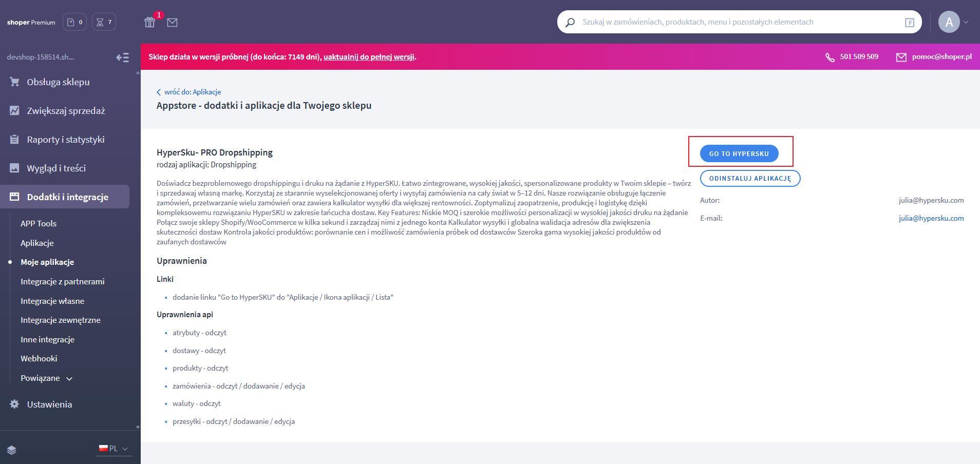Image resolution: width=980 pixels, height=464 pixels.
Task: Open Raporty i statystyki menu
Action: [65, 140]
